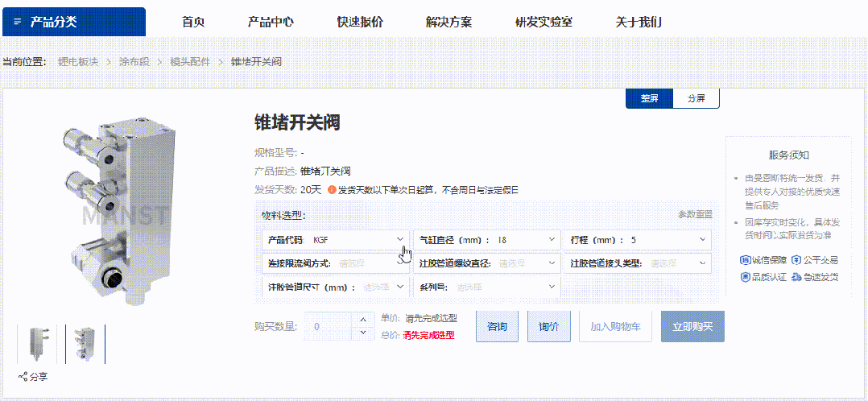Viewport: 868px width, 401px height.
Task: Open the 气缸直径 dropdown
Action: [x=486, y=240]
